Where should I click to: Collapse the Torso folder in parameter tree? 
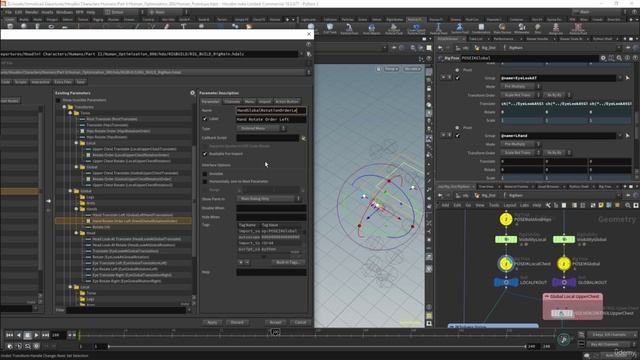[70, 113]
